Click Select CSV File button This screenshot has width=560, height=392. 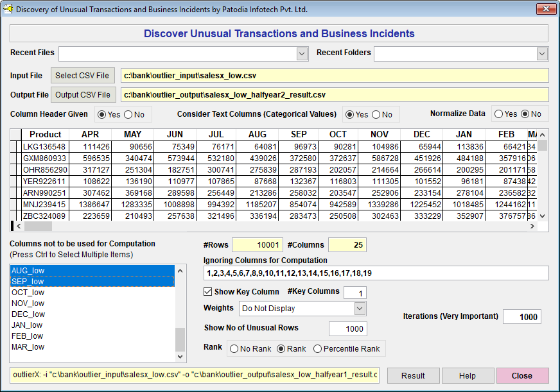[82, 76]
